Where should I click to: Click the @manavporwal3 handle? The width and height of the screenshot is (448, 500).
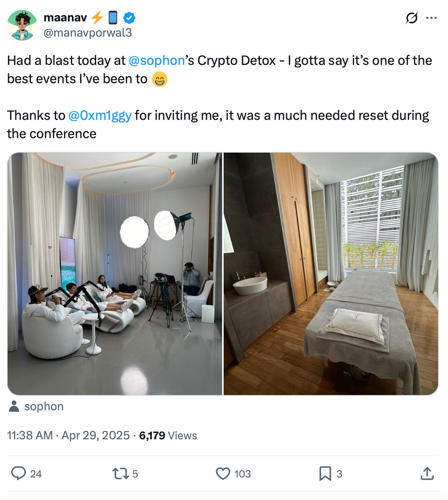click(88, 33)
